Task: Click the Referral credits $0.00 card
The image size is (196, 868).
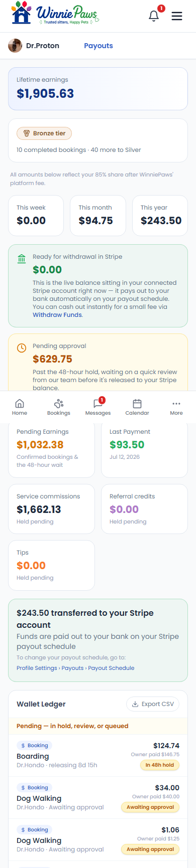Action: (x=144, y=509)
